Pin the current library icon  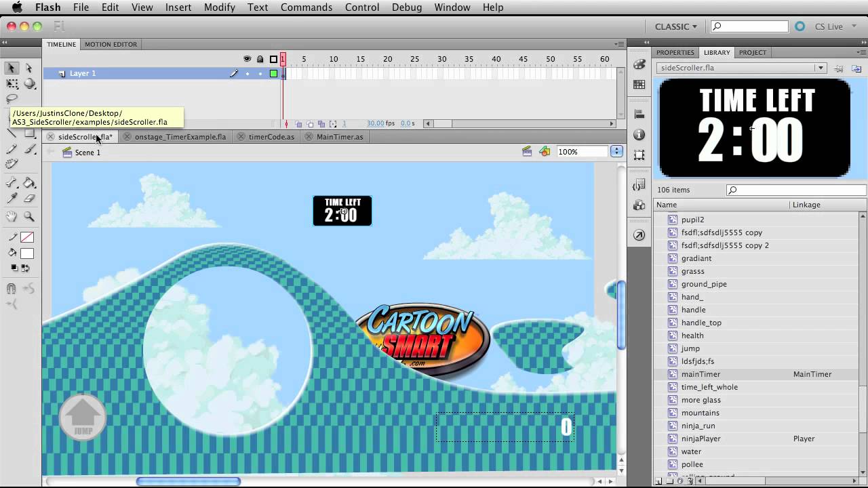coord(839,68)
